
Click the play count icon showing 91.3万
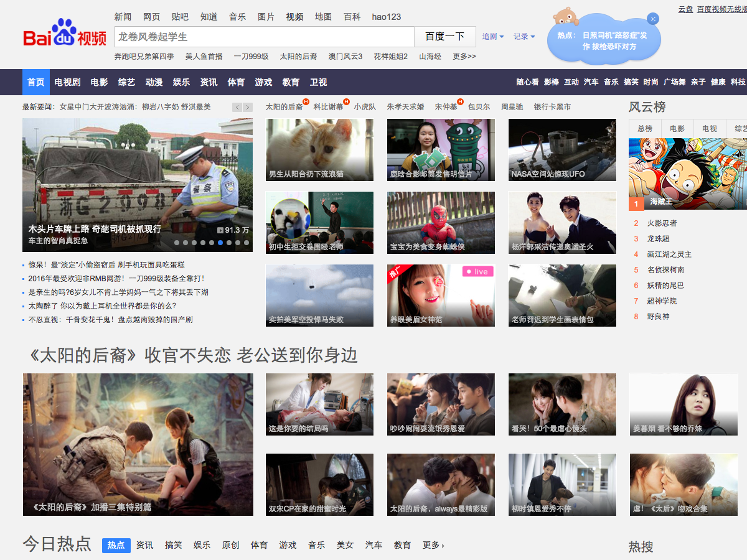219,229
